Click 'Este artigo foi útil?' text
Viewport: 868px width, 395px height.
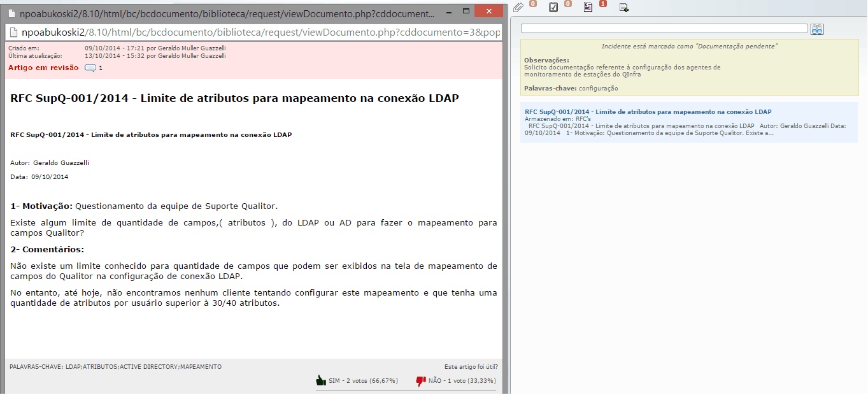(471, 367)
